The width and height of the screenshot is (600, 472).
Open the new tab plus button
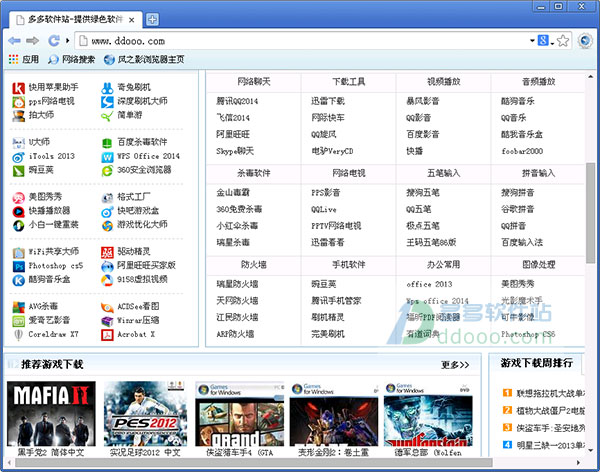pyautogui.click(x=152, y=20)
